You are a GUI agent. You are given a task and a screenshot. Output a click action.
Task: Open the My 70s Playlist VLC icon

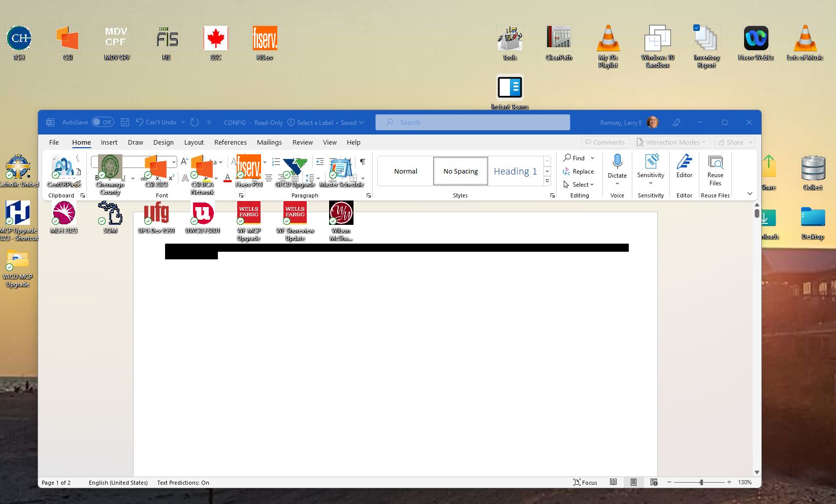[608, 46]
